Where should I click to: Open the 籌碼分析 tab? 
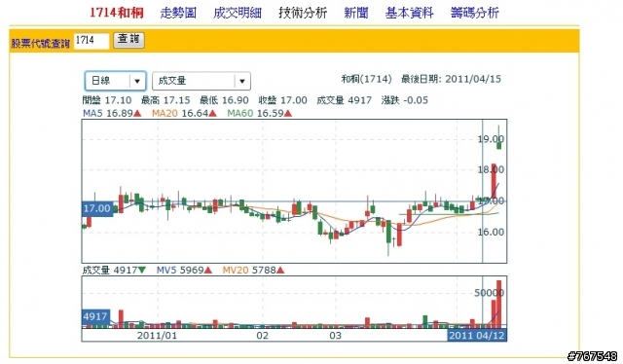[x=475, y=13]
